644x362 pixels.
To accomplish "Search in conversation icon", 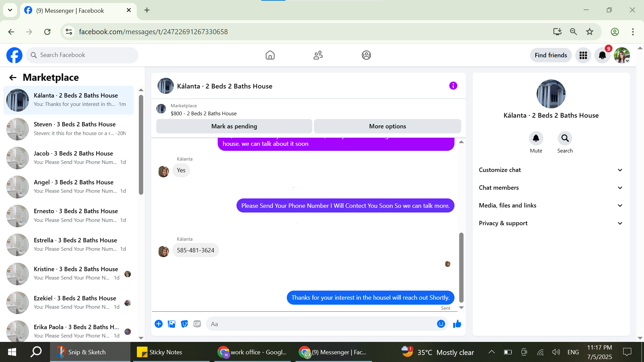I will (565, 138).
